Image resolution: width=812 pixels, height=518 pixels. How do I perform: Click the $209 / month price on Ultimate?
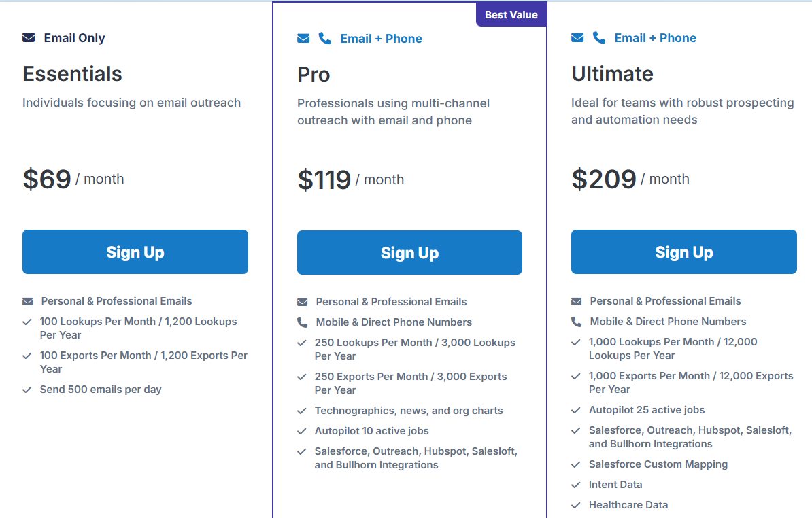pos(630,179)
